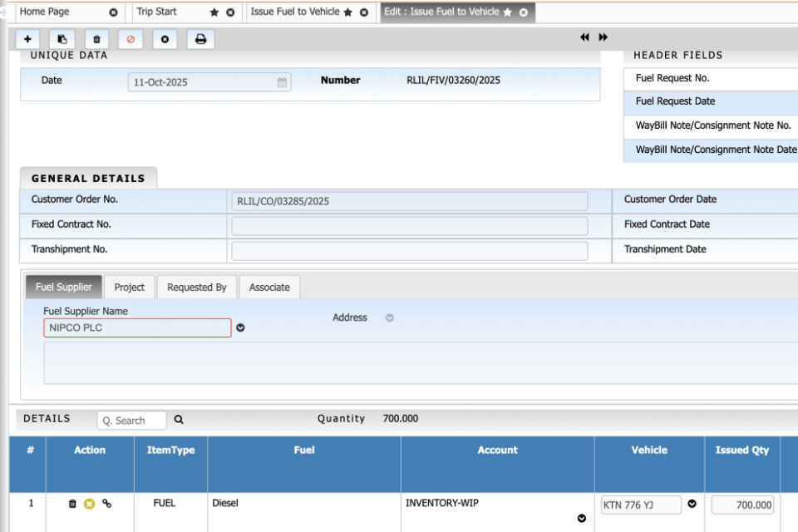
Task: Expand the Address dropdown arrow
Action: point(389,318)
